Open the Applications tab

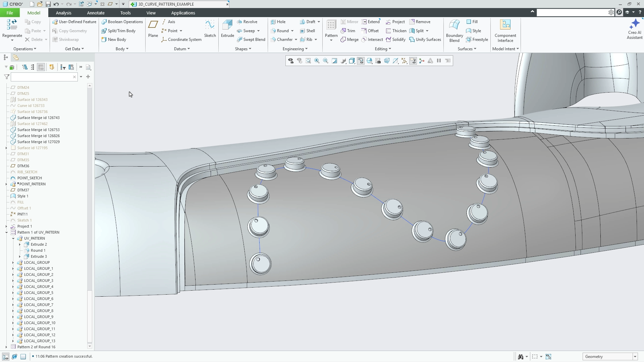click(183, 13)
